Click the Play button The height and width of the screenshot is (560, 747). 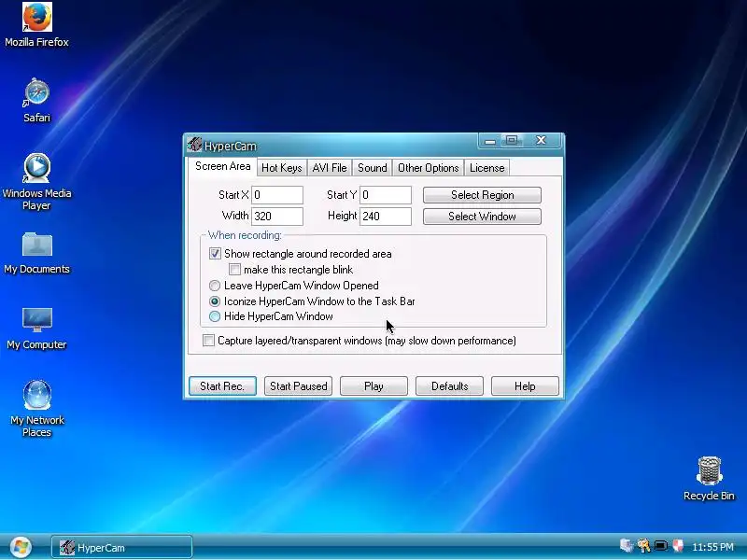point(374,385)
